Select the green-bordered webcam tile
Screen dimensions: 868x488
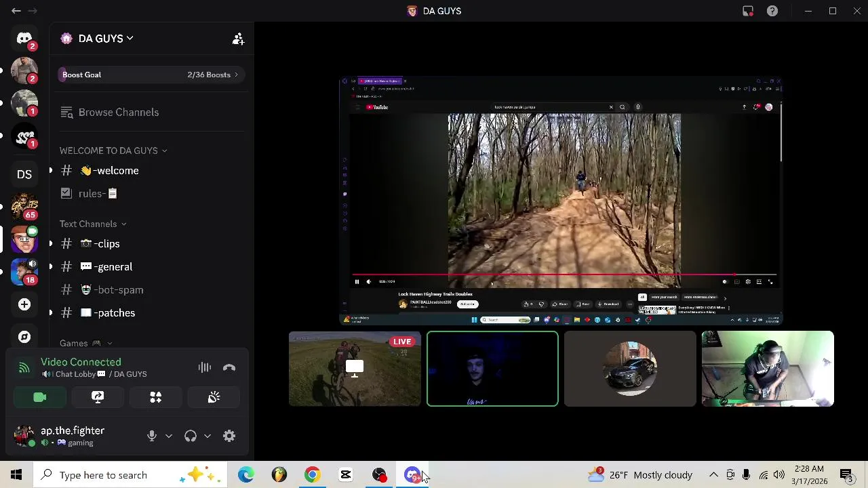pyautogui.click(x=492, y=369)
